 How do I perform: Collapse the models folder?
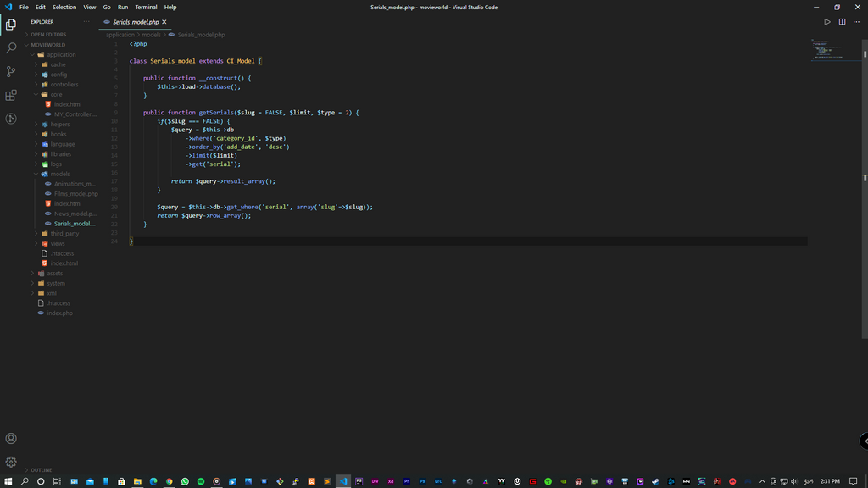pyautogui.click(x=61, y=174)
